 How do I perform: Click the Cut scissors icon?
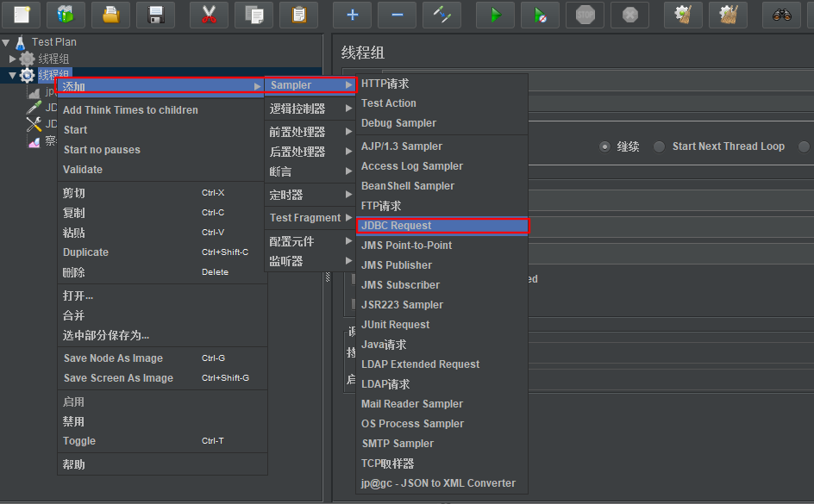[x=209, y=14]
